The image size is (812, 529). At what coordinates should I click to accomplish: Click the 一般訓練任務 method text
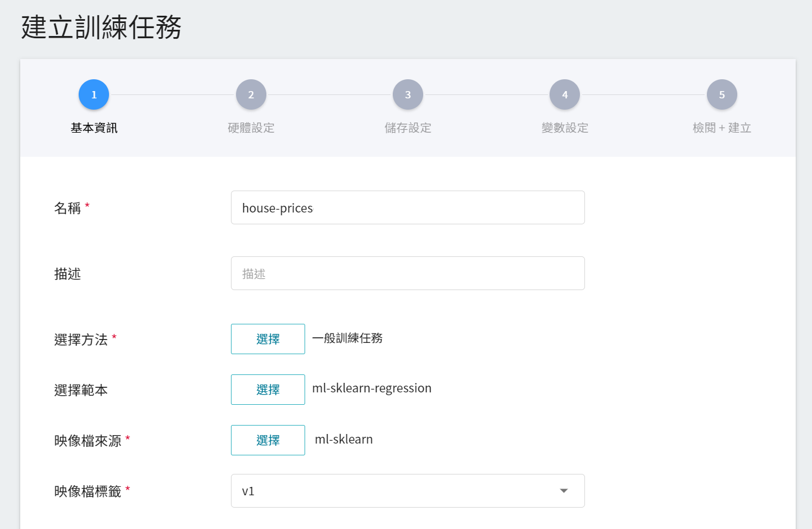[x=347, y=338]
